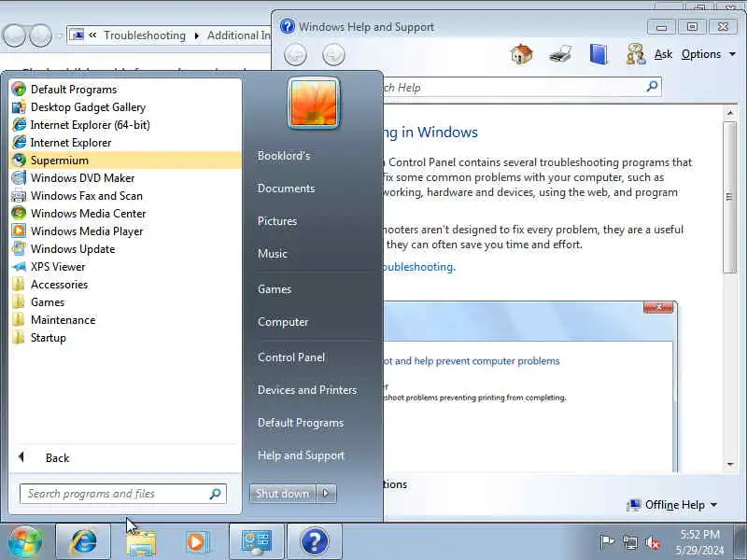The width and height of the screenshot is (747, 560).
Task: Open Help and Support from the Start menu
Action: (301, 455)
